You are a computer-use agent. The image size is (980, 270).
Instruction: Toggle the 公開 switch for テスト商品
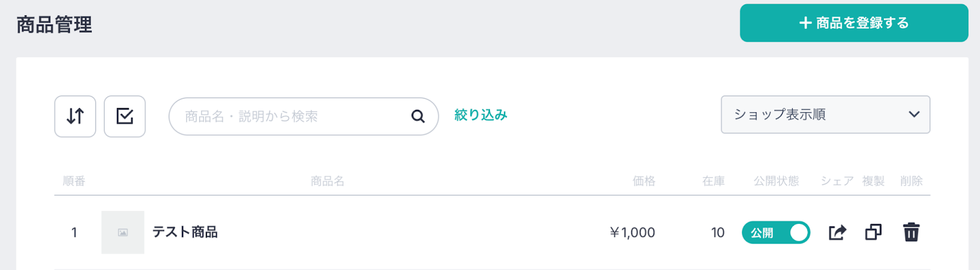click(775, 233)
